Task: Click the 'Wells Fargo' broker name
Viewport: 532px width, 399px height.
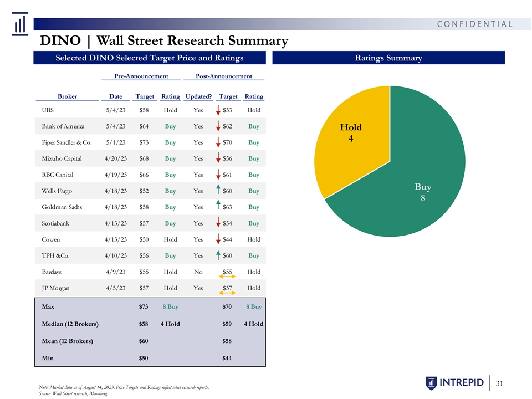Action: (x=57, y=191)
